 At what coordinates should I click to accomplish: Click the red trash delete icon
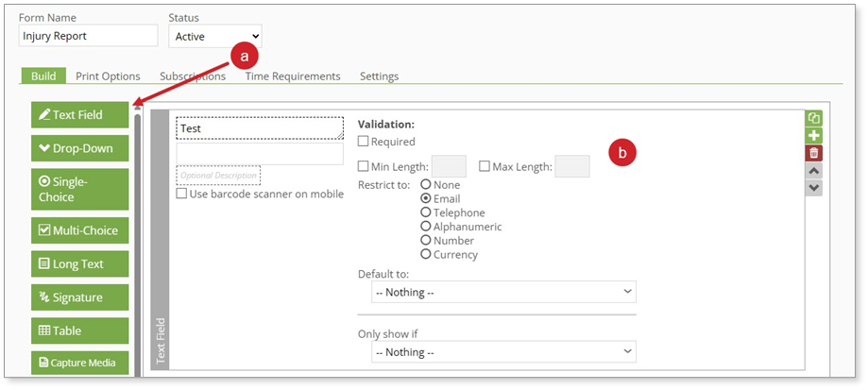(813, 153)
